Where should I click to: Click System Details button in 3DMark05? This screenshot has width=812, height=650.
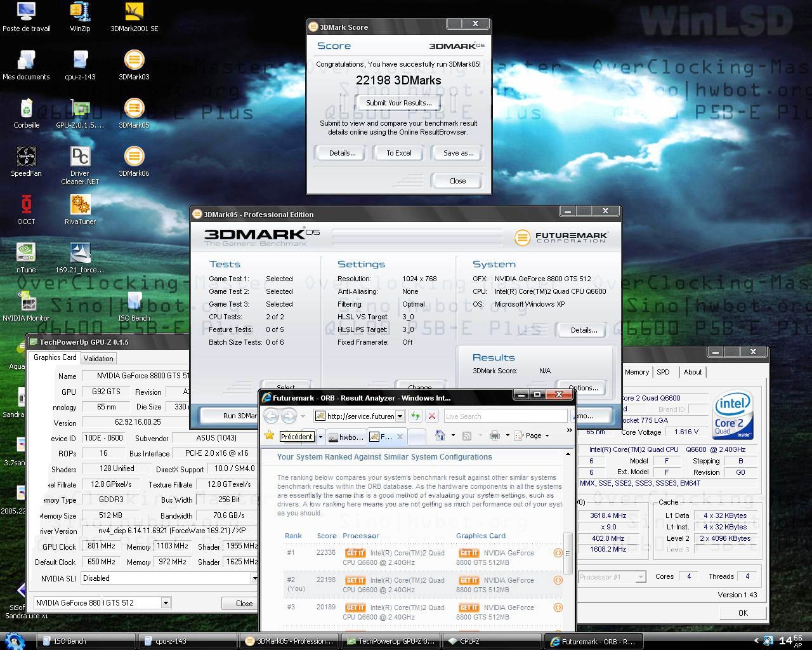point(584,330)
